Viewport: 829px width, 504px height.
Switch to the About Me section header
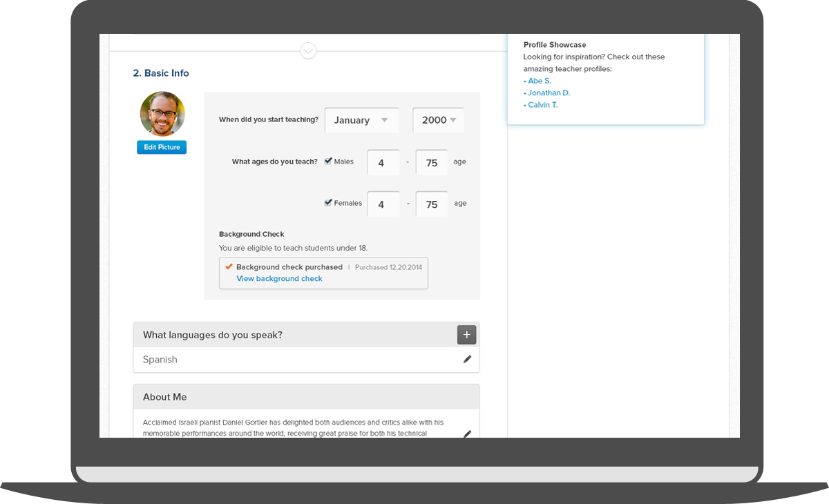[164, 396]
